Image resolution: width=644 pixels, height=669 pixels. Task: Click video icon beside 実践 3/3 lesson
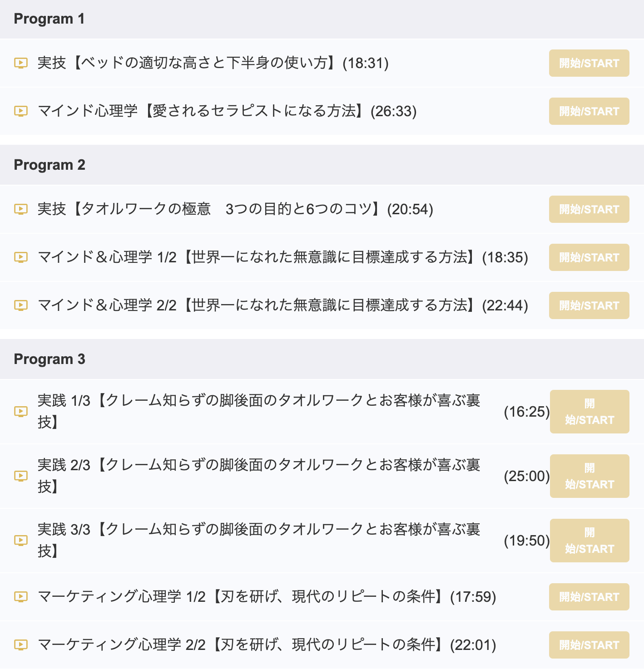point(21,541)
